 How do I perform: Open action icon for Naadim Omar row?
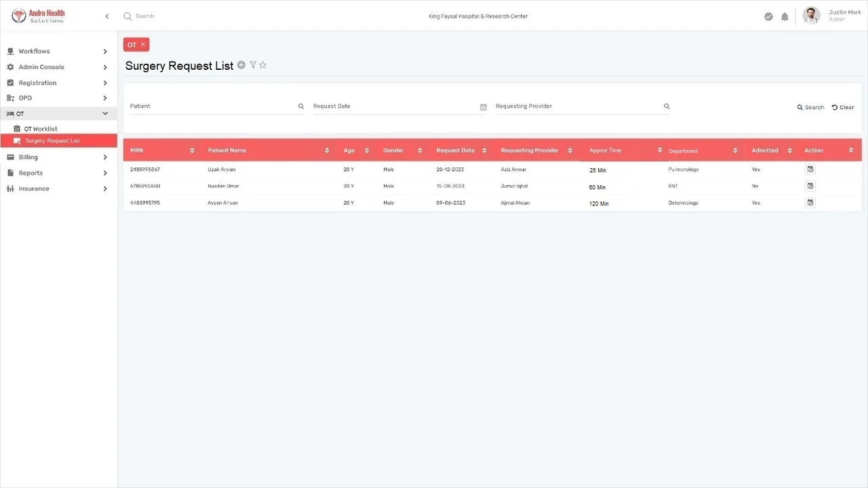pyautogui.click(x=810, y=186)
